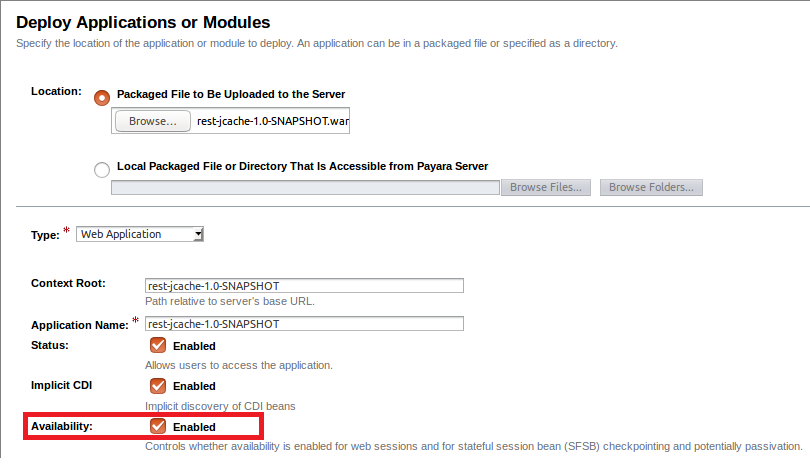Focus the local file path text box
This screenshot has width=810, height=471.
pyautogui.click(x=305, y=187)
